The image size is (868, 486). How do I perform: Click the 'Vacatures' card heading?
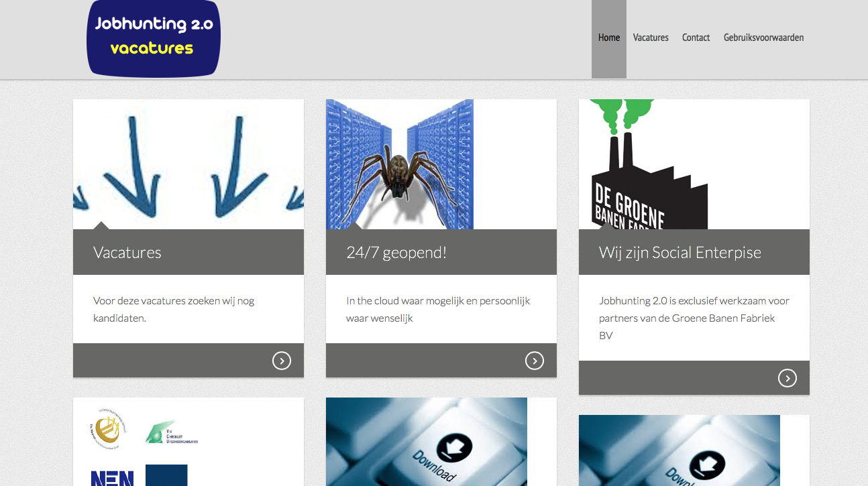click(x=127, y=253)
